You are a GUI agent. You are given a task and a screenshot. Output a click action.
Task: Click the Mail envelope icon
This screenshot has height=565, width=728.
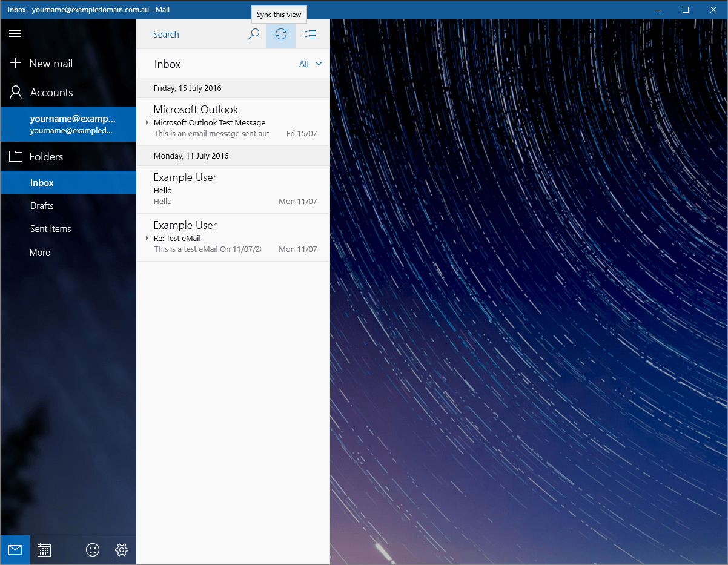[15, 550]
